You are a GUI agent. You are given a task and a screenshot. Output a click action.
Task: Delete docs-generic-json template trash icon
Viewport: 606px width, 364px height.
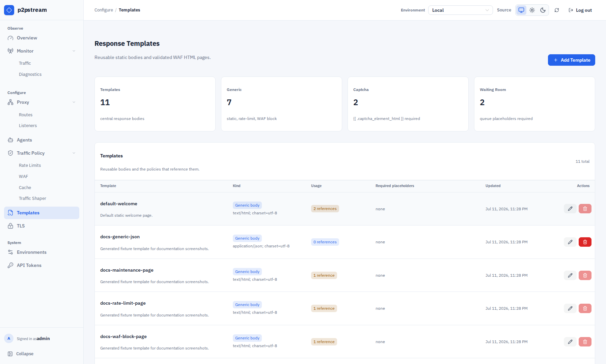585,242
